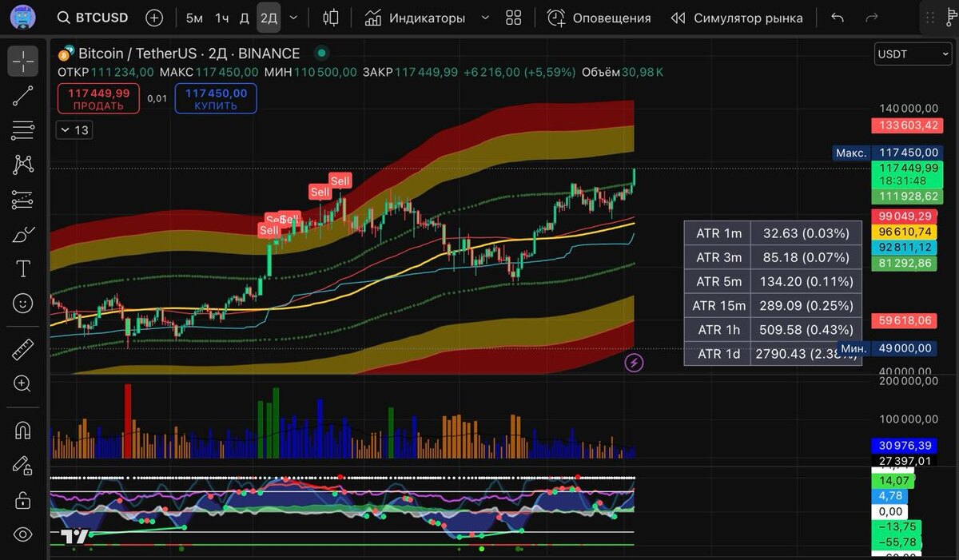Image resolution: width=959 pixels, height=560 pixels.
Task: Click the ATR 1m table row
Action: coord(773,233)
